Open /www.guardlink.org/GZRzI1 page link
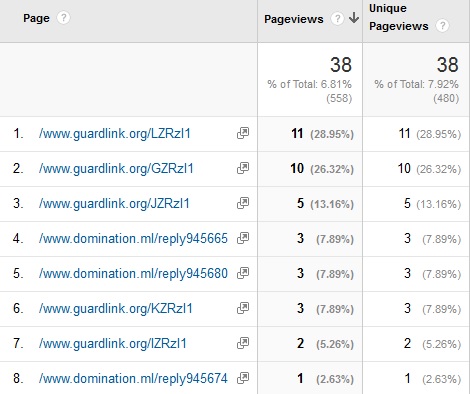 (116, 169)
